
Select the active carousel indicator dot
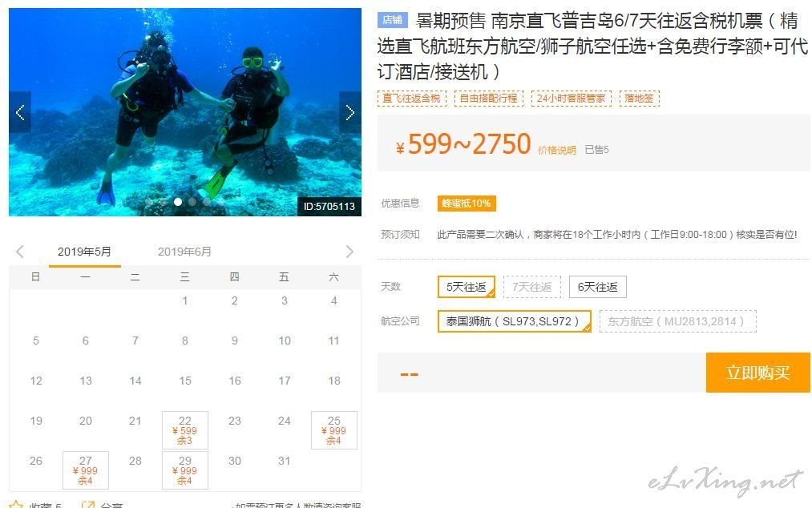178,202
